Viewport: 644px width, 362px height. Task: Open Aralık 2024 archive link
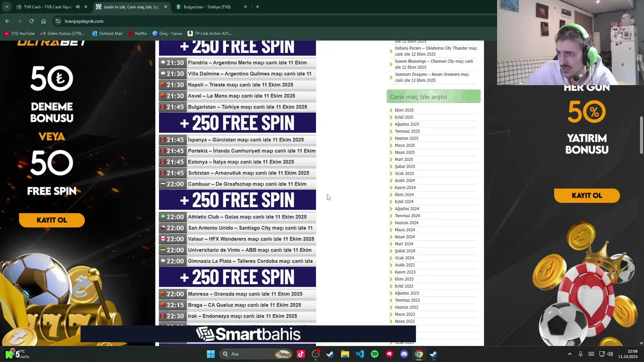(405, 180)
